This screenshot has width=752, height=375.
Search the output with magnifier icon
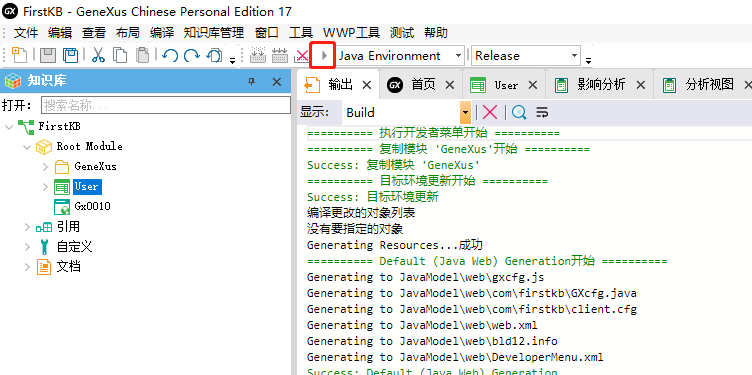[519, 113]
